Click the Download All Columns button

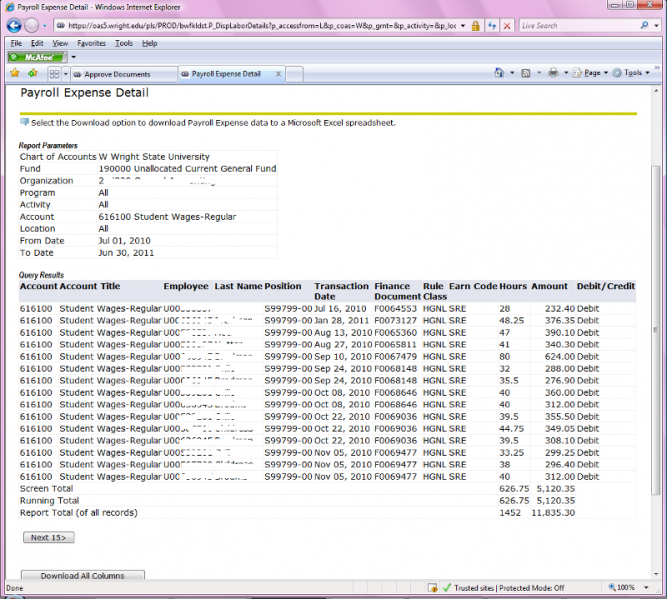click(x=83, y=575)
